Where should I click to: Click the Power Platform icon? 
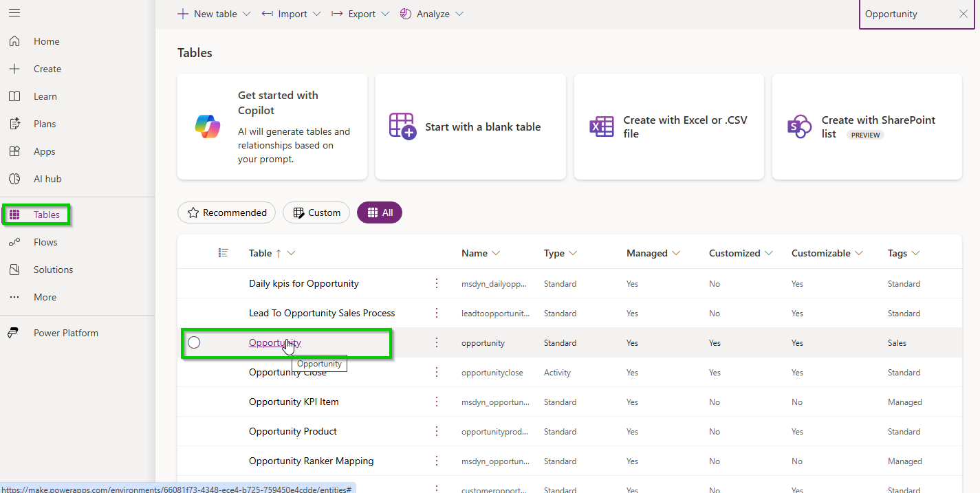point(14,333)
